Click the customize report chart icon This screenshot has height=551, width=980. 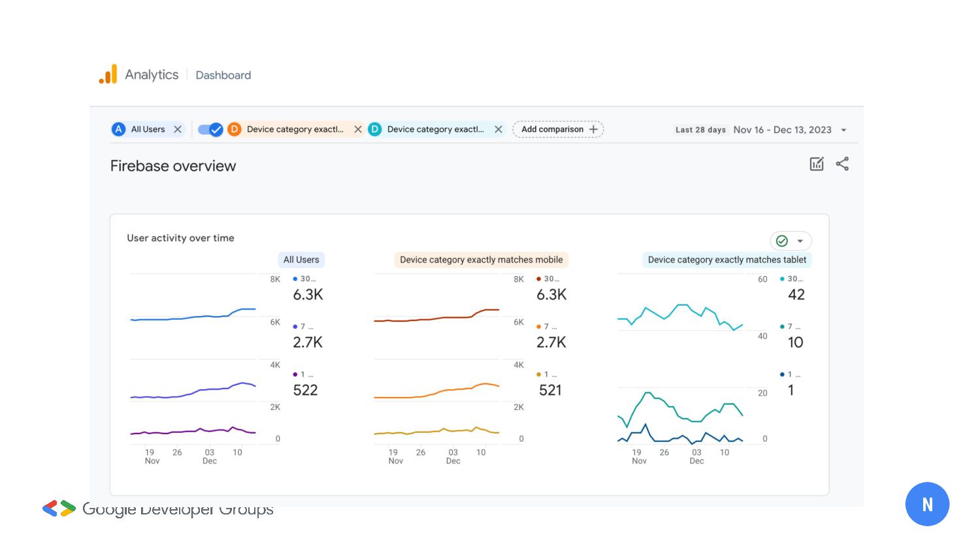click(817, 164)
